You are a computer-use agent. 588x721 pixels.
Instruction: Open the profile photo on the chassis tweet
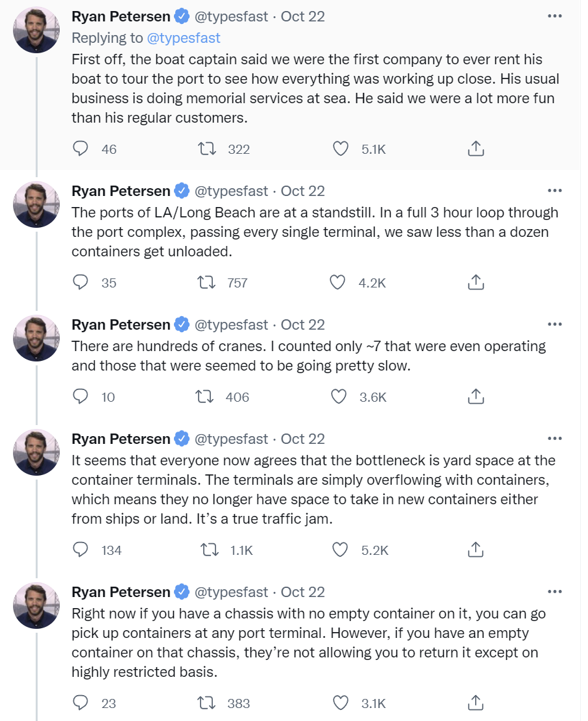(x=37, y=605)
